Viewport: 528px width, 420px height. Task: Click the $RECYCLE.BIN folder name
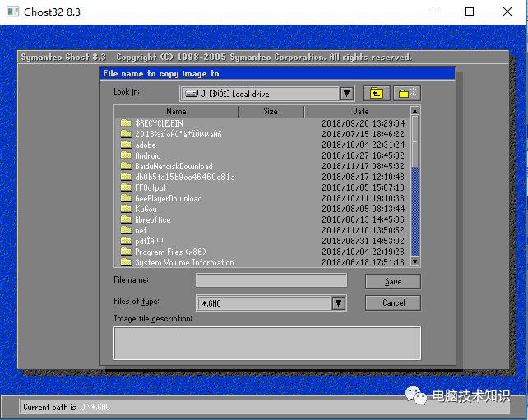coord(159,123)
